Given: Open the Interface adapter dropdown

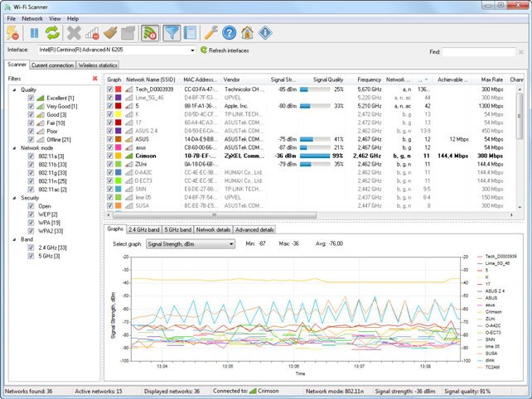Looking at the screenshot, I should coord(192,50).
